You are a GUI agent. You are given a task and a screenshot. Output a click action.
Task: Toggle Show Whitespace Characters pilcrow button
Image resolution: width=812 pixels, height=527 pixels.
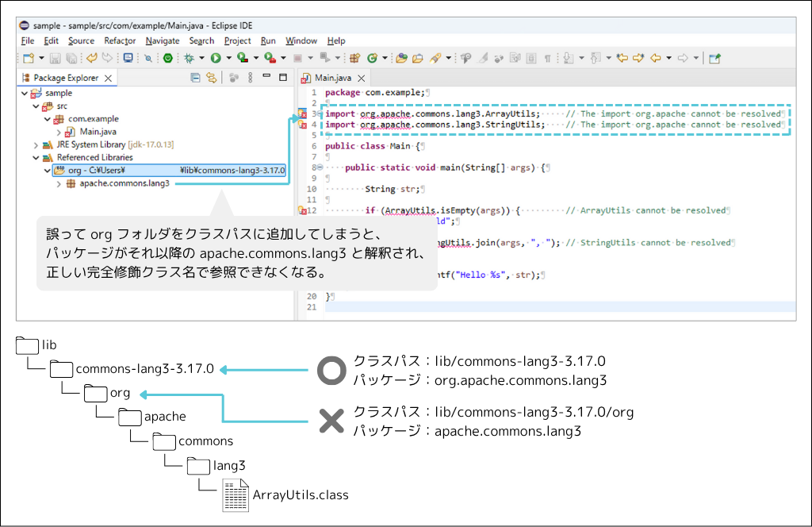tap(547, 58)
